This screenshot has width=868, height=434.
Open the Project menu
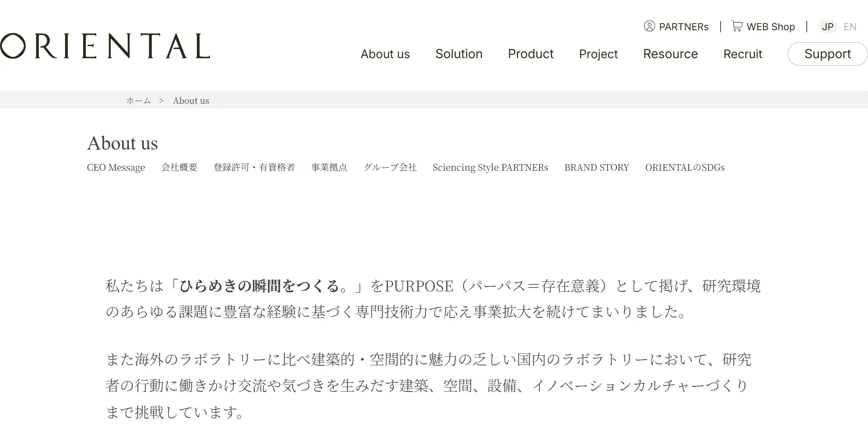coord(598,54)
